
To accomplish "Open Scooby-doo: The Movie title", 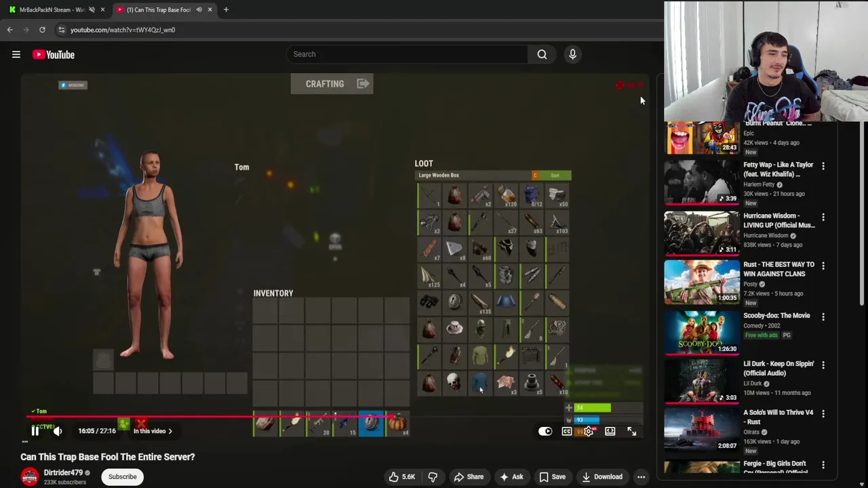I will point(776,315).
